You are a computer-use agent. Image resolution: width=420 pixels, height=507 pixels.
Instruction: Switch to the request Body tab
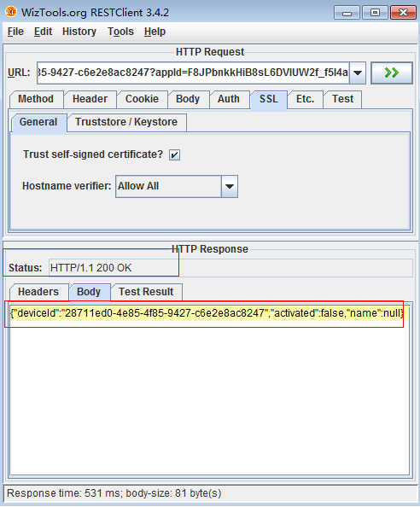188,99
